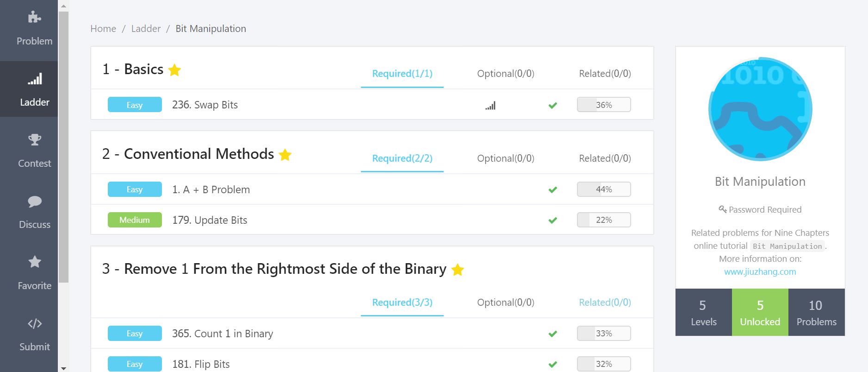Click down arrow of the sidebar scrollbar
The height and width of the screenshot is (372, 868).
pos(63,368)
